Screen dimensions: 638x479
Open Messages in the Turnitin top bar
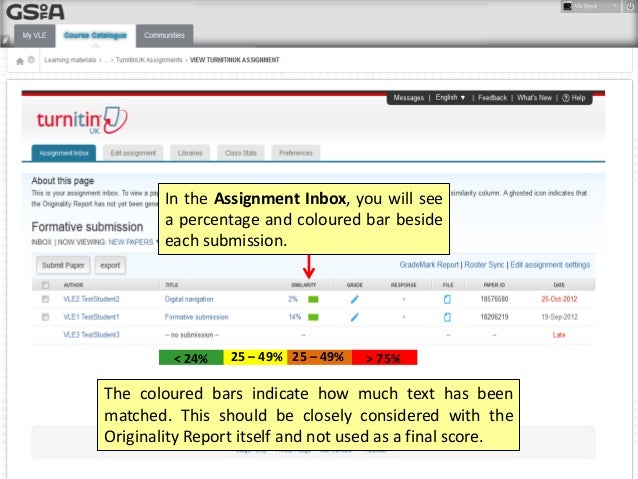click(409, 98)
